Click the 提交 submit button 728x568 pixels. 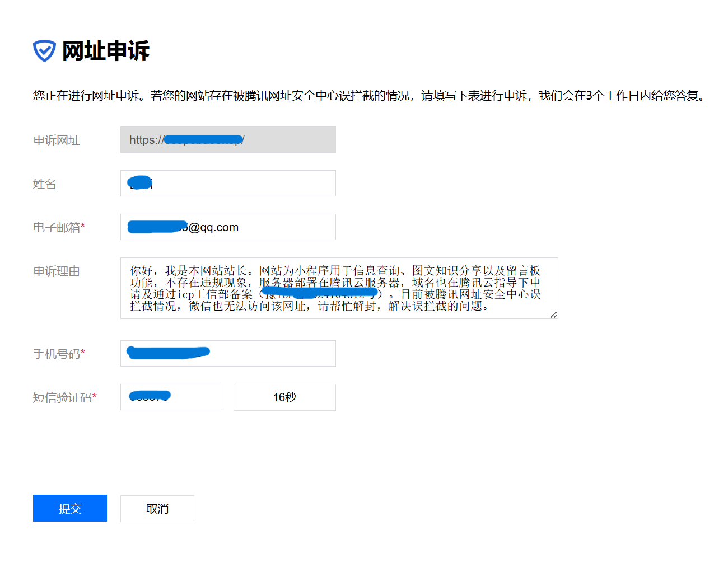click(x=70, y=508)
